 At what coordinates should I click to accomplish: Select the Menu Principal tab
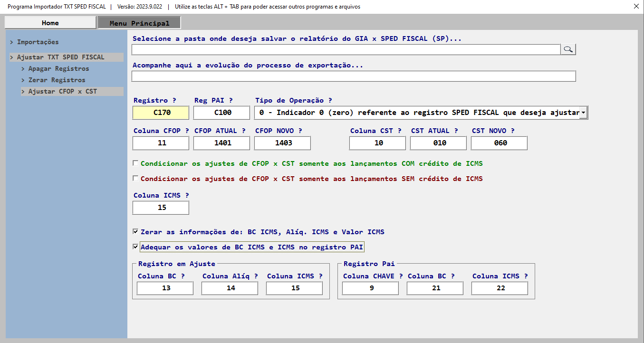[139, 23]
